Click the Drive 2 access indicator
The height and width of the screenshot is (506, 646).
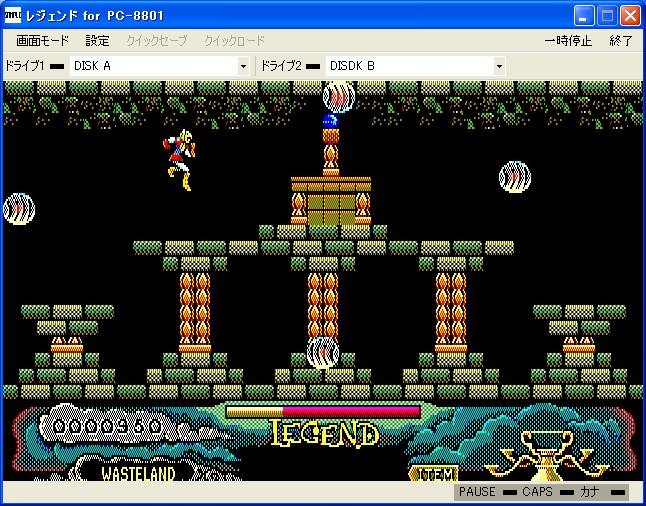tap(313, 66)
